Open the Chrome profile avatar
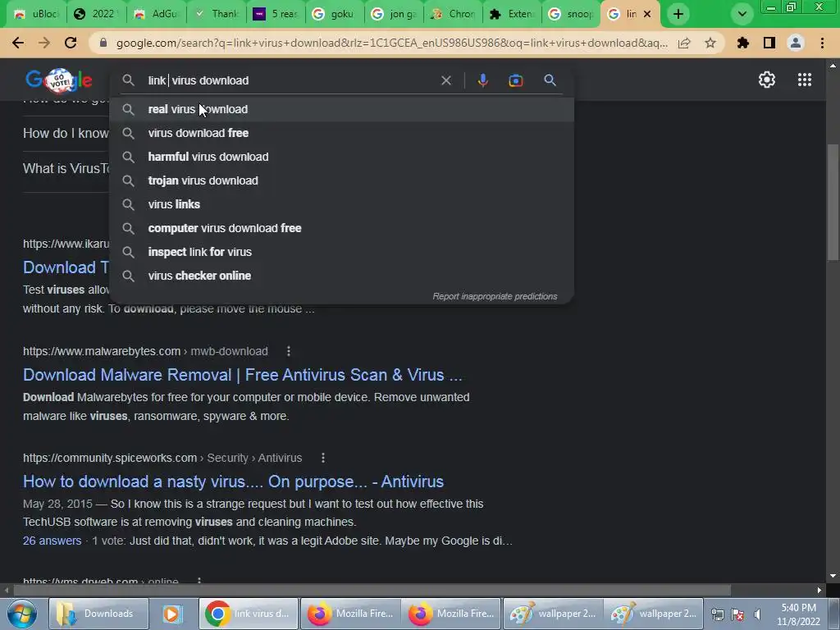This screenshot has width=840, height=630. pos(796,43)
